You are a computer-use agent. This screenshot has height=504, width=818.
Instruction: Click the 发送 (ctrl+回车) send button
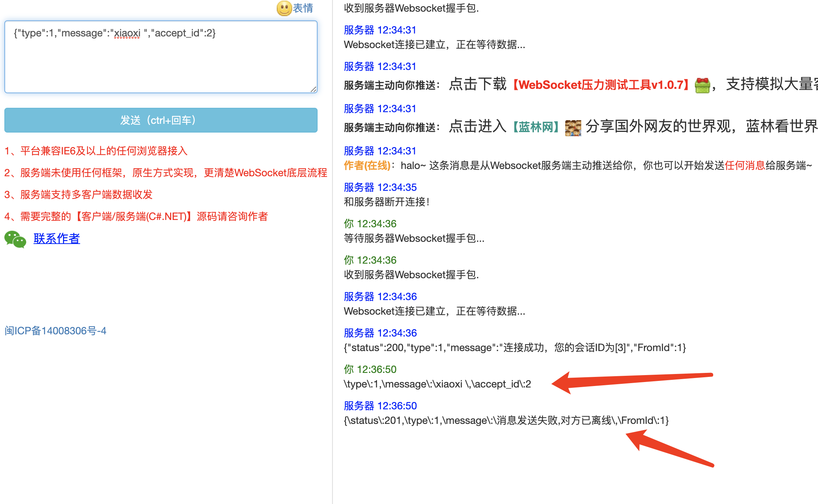161,120
